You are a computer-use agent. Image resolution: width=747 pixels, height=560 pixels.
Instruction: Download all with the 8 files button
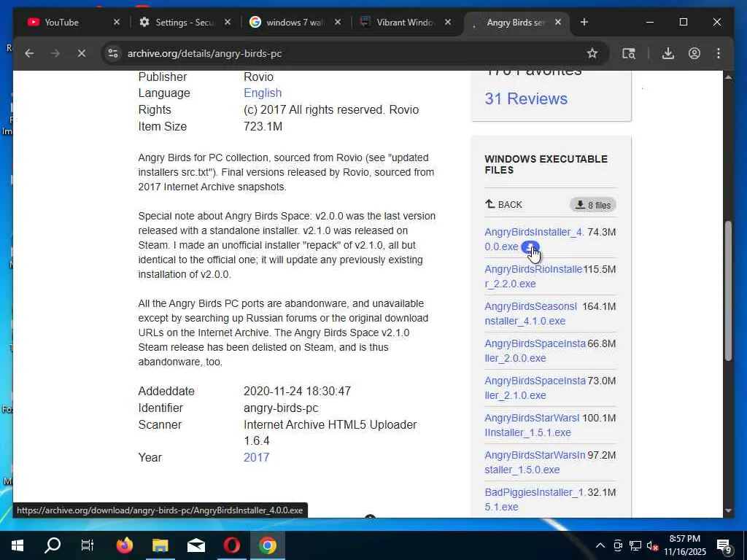[593, 205]
